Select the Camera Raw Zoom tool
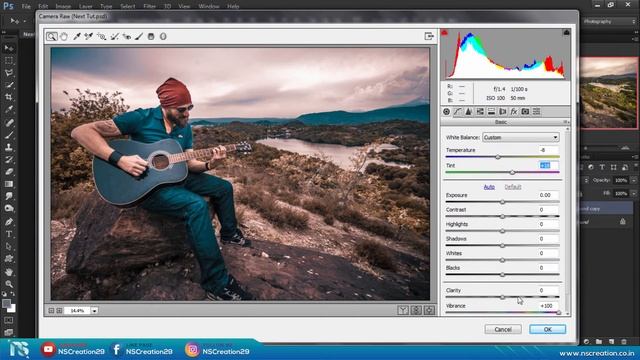This screenshot has height=360, width=640. 51,36
